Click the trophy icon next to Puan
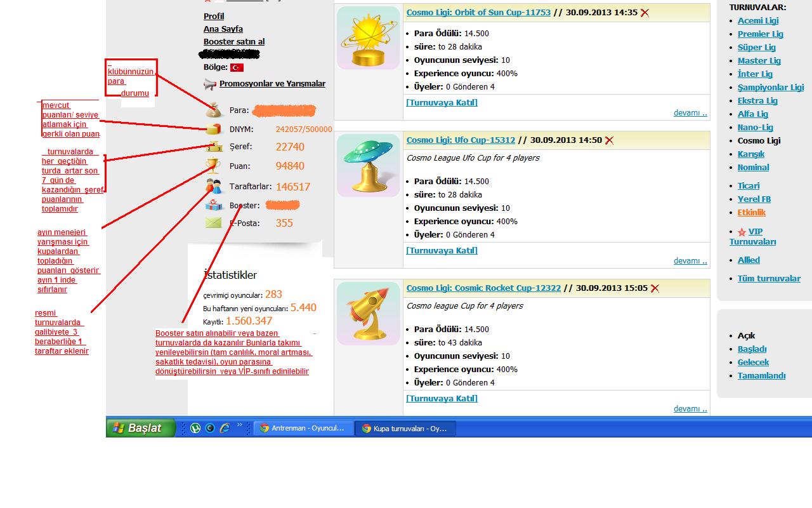This screenshot has width=812, height=508. tap(213, 166)
